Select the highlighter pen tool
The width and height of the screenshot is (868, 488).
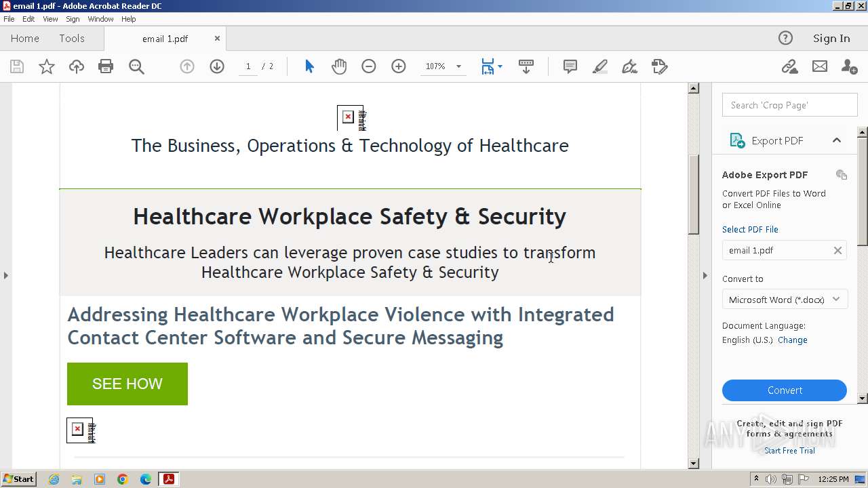[600, 66]
